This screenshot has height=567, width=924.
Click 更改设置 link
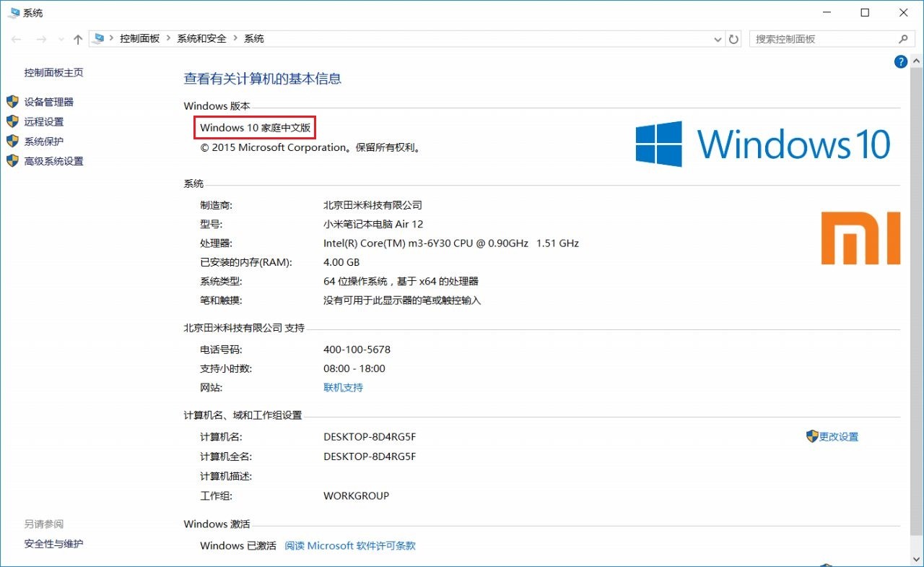pyautogui.click(x=838, y=437)
